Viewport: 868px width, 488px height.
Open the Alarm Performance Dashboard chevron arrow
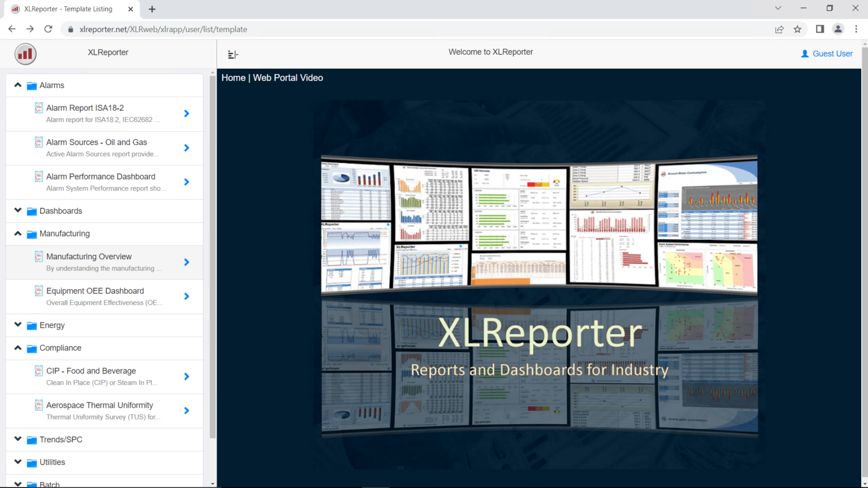186,182
